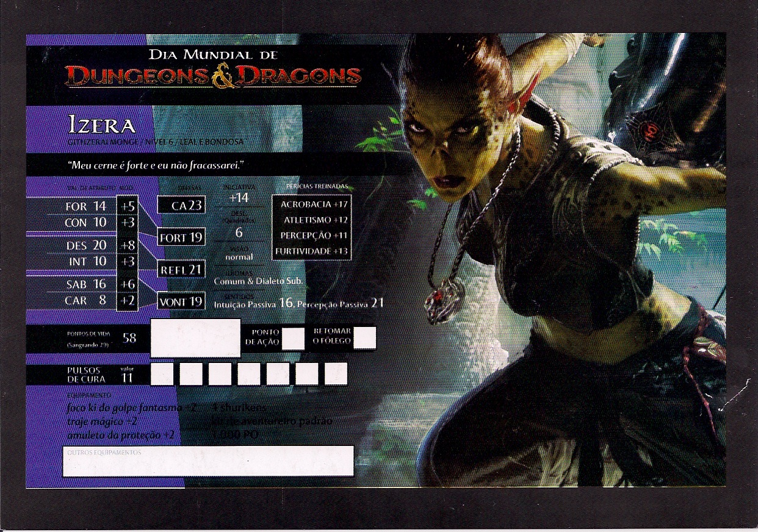Click the +6 modifier next to SAB

tap(128, 284)
